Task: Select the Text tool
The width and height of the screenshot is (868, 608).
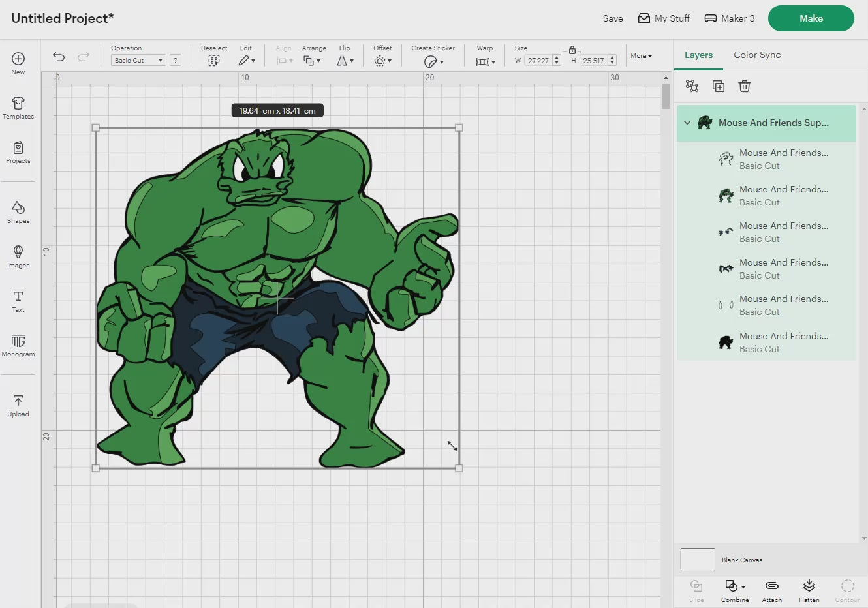Action: click(x=18, y=301)
